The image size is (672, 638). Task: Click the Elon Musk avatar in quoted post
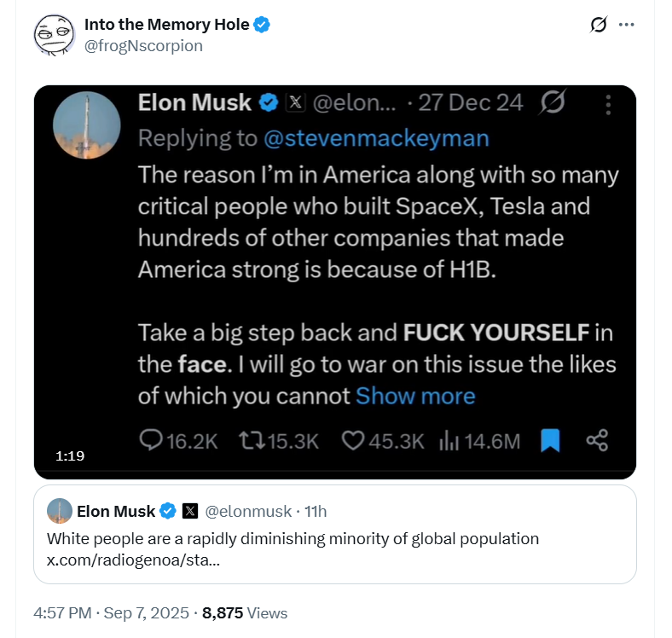click(59, 511)
